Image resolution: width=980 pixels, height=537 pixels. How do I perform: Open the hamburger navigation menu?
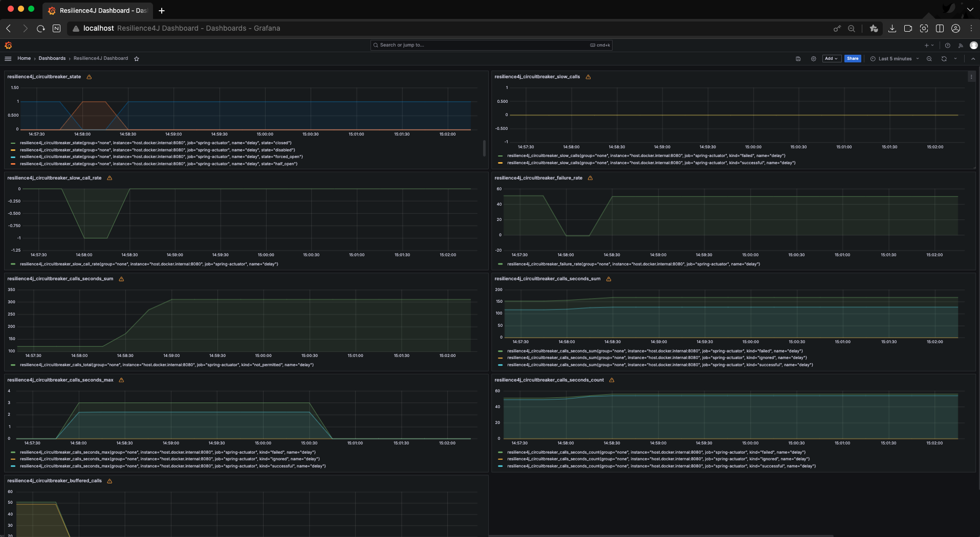pos(8,59)
